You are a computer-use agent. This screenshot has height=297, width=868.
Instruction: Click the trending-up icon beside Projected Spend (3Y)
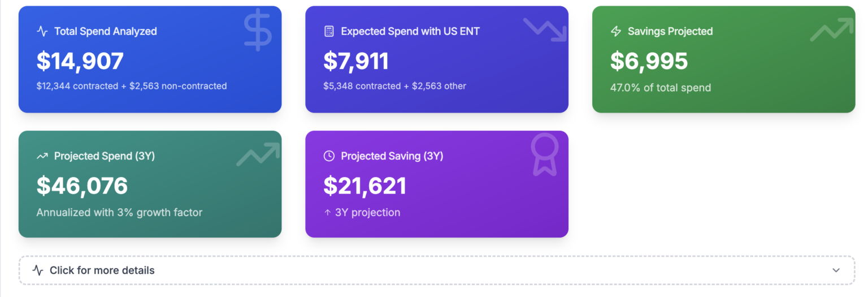click(42, 156)
